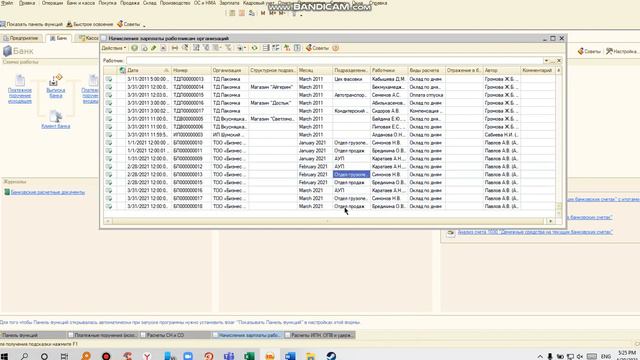Viewport: 640px width, 360px height.
Task: Click the volume icon in system tray
Action: tap(580, 356)
